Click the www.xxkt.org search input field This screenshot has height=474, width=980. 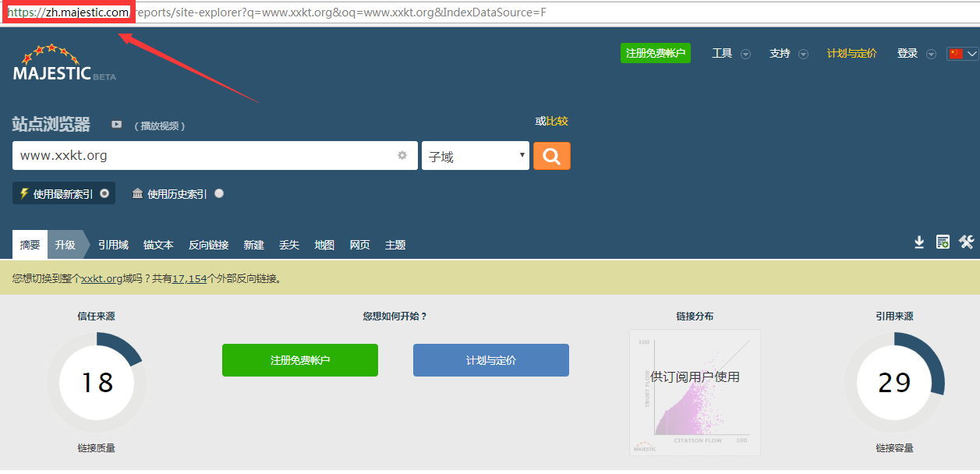click(x=217, y=155)
